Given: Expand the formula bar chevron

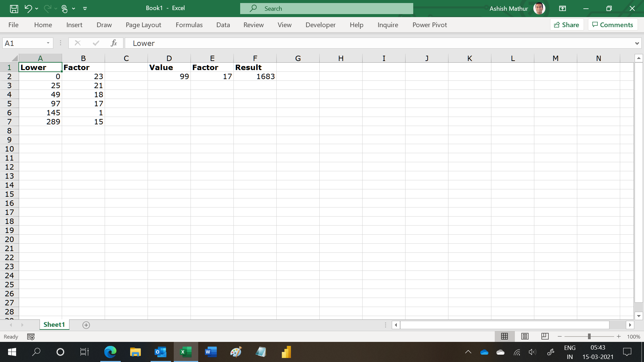Looking at the screenshot, I should tap(637, 43).
